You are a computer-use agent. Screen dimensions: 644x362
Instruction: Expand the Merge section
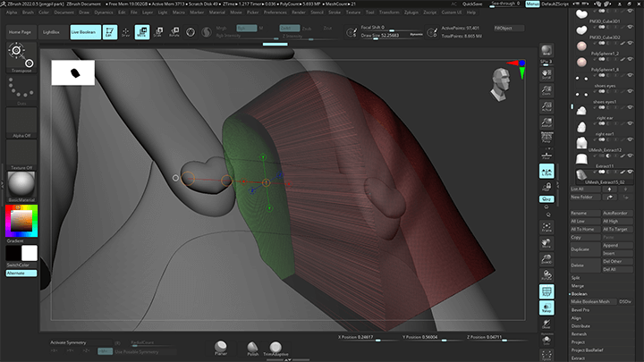coord(577,286)
